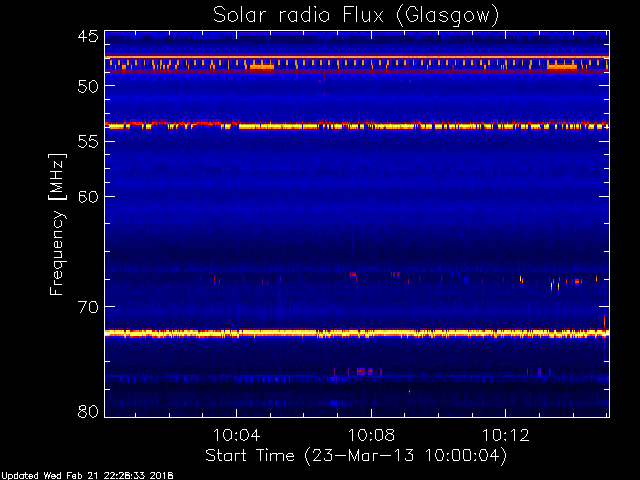
Task: Click the plot title "Solar radio Flux (Glasgow)"
Action: point(356,16)
